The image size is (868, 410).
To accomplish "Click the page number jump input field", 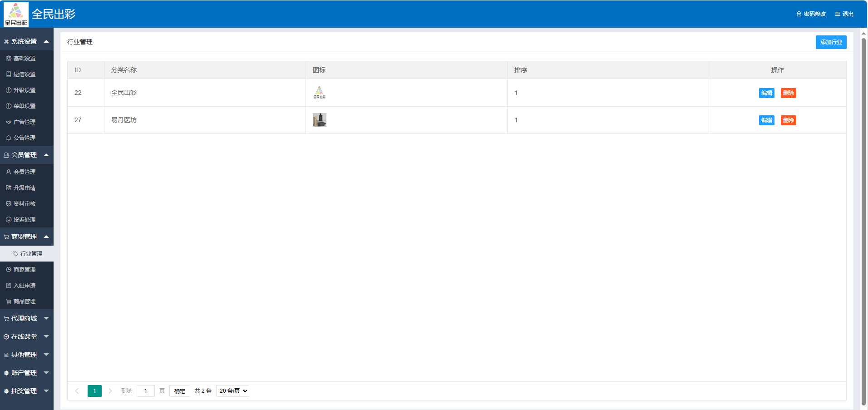I will [x=146, y=391].
